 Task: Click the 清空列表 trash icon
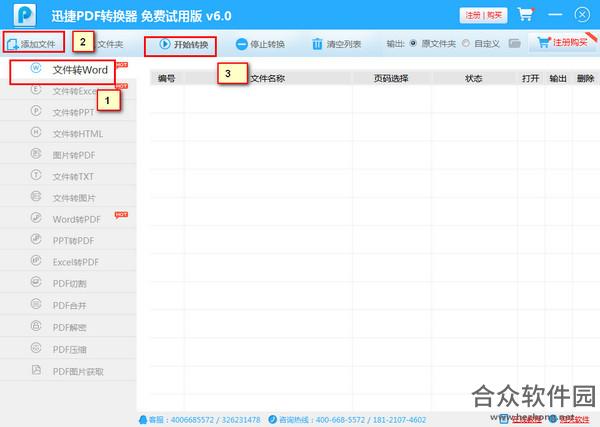point(317,44)
